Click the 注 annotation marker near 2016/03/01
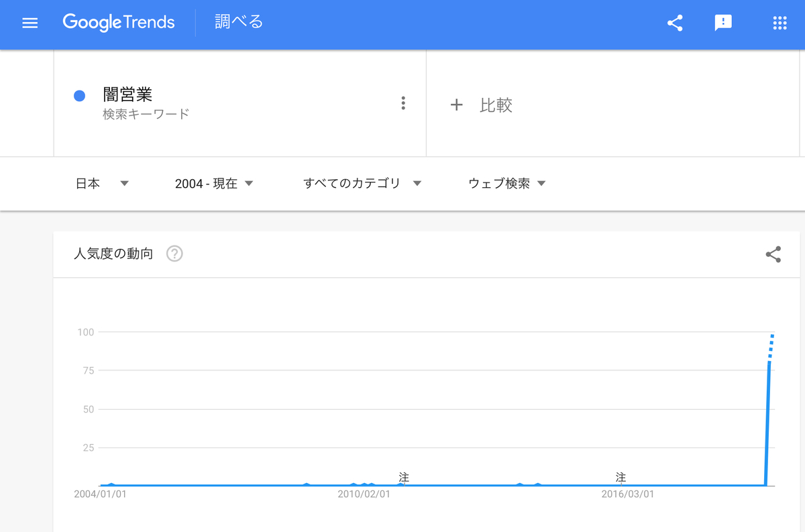 pyautogui.click(x=621, y=478)
